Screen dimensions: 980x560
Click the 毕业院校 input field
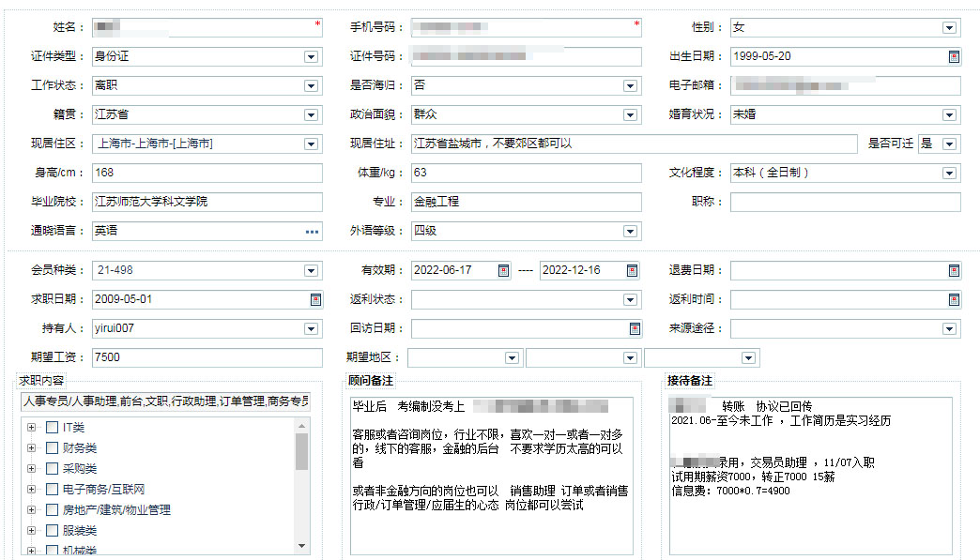(207, 203)
